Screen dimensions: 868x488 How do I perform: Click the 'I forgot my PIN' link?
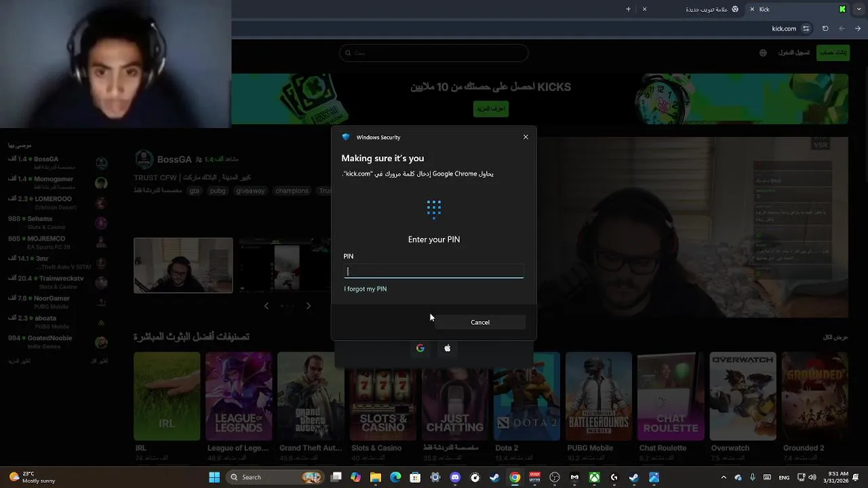pyautogui.click(x=365, y=289)
